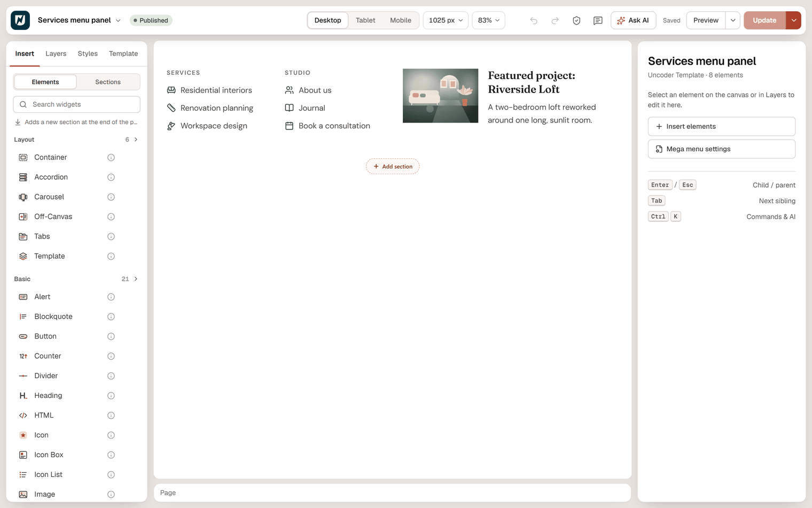Click info icon beside Tabs widget
The height and width of the screenshot is (508, 812).
pos(111,236)
